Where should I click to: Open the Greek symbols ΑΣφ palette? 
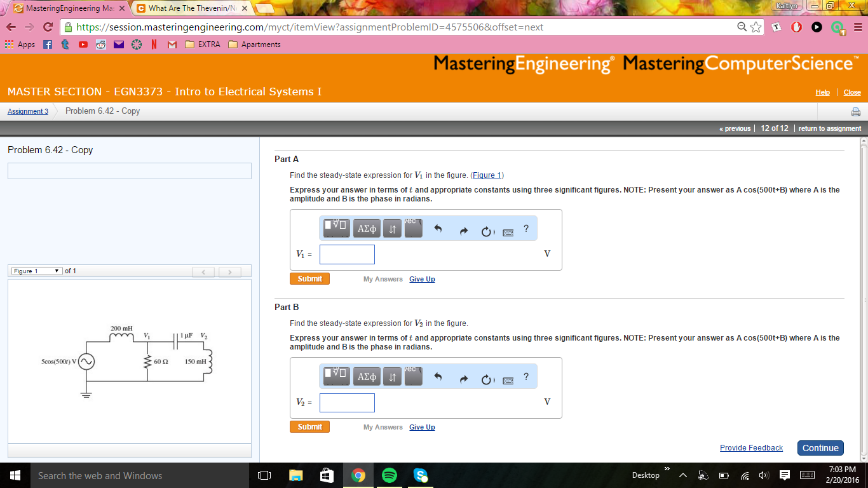[x=367, y=228]
